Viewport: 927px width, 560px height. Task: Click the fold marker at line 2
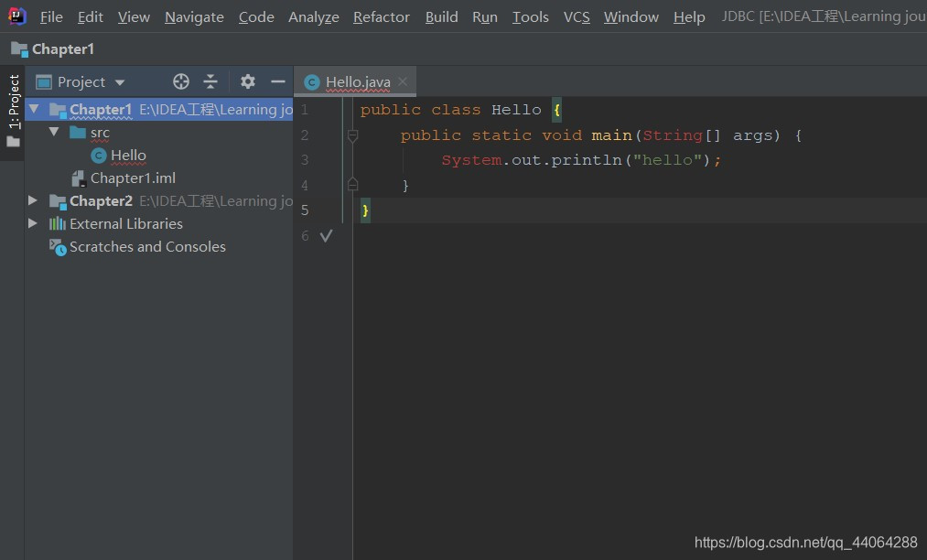tap(352, 136)
